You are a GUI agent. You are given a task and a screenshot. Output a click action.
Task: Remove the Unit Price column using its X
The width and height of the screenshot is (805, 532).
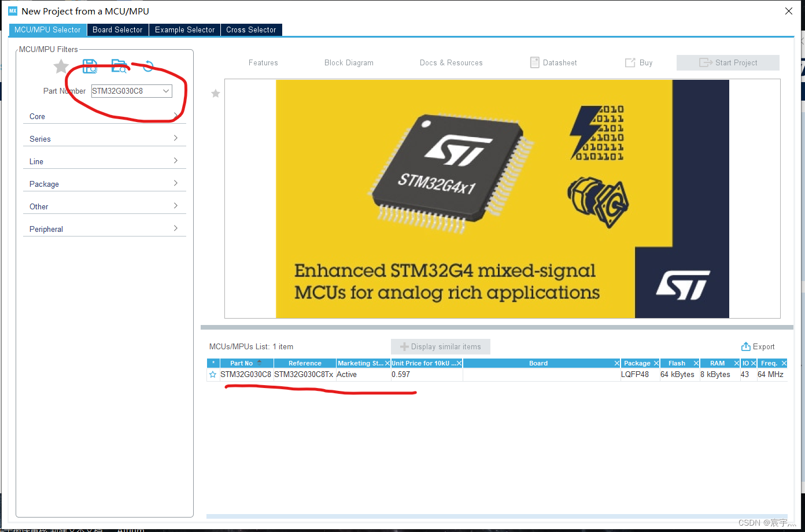click(459, 363)
